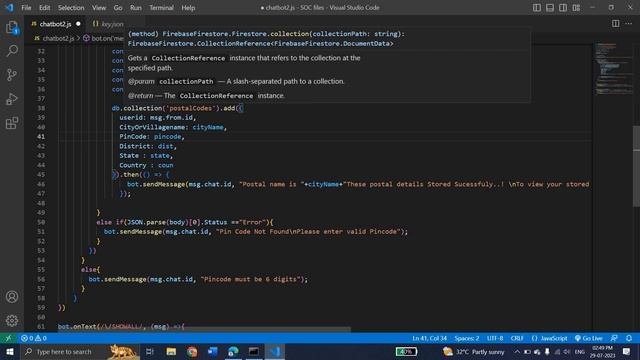Open Customize Layout in title bar
This screenshot has height=360, width=640.
point(576,7)
